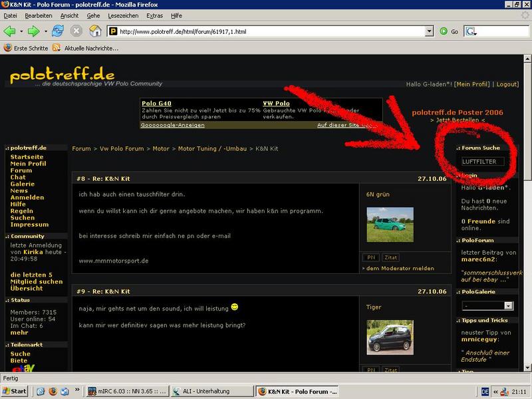Click the Motor Tuning / -Umbau breadcrumb
The image size is (532, 399).
[x=212, y=148]
